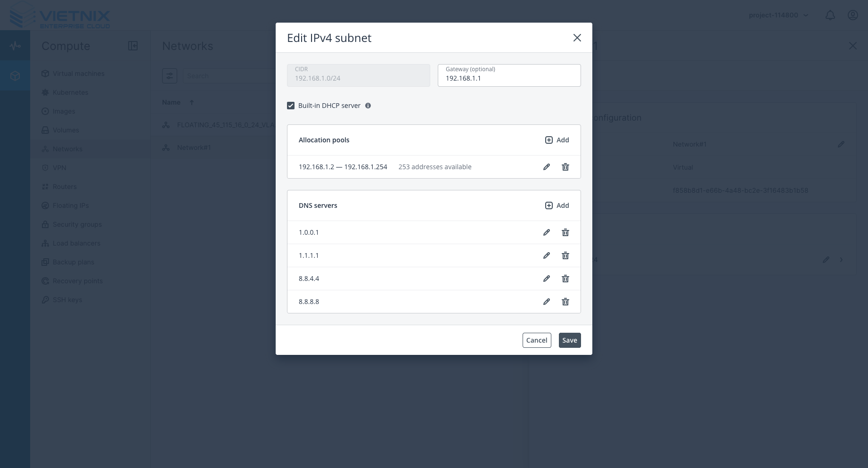
Task: Delete the allocation pool with the trash icon
Action: click(x=565, y=167)
